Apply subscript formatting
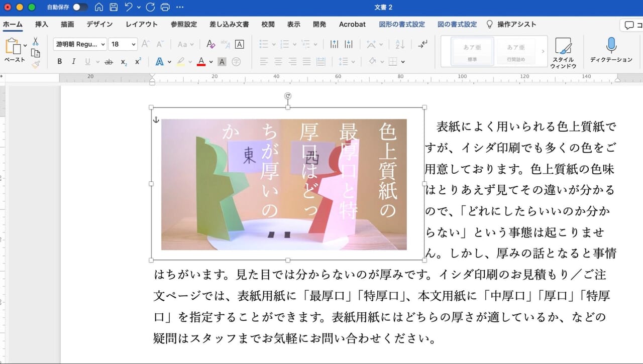Viewport: 643px width, 364px height. pos(124,61)
